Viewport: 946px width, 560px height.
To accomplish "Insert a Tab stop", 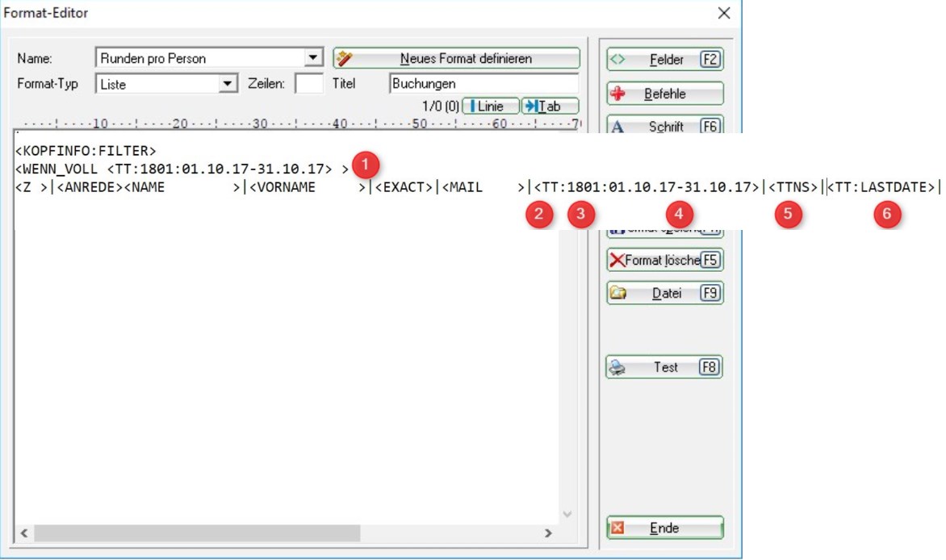I will point(550,107).
